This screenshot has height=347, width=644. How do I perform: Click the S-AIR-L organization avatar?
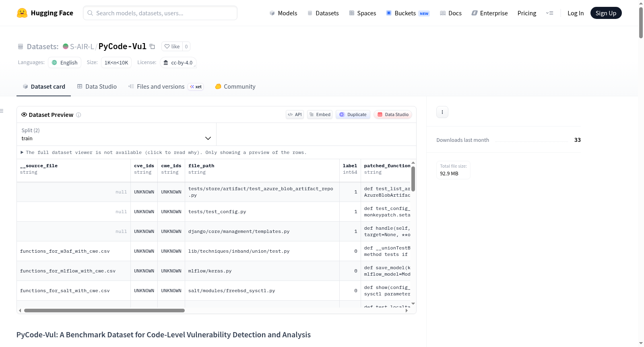(x=66, y=46)
